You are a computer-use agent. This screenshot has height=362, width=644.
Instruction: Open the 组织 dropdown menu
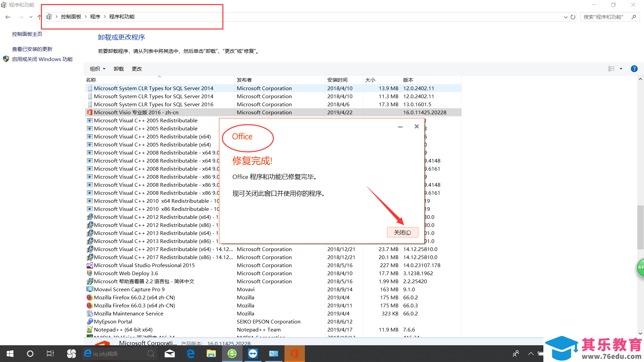(98, 69)
